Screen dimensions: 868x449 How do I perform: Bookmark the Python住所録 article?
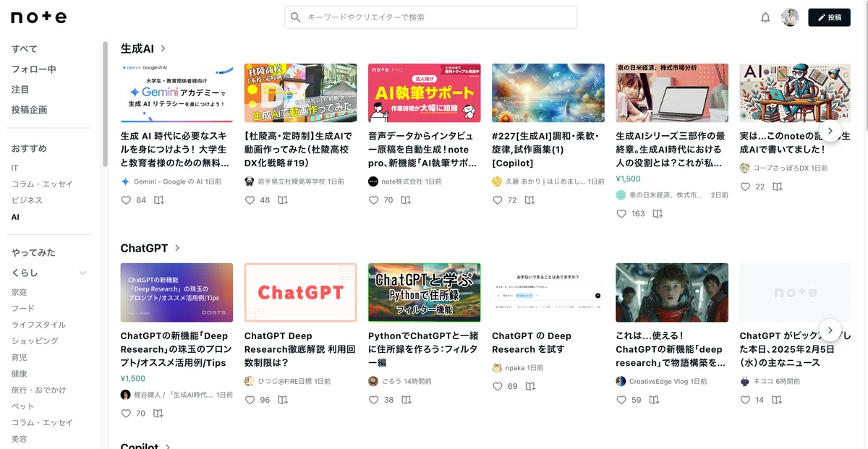point(407,400)
